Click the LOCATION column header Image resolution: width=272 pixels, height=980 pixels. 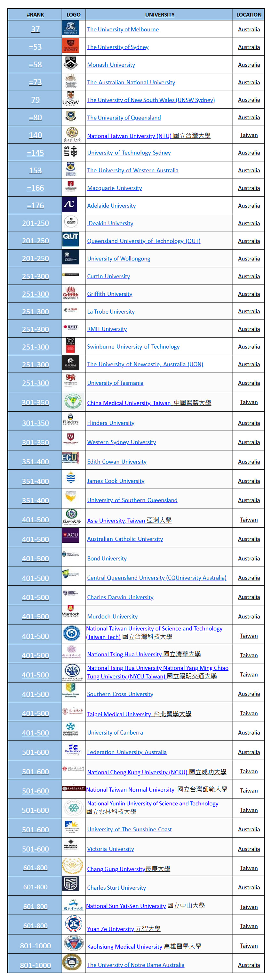click(x=249, y=14)
